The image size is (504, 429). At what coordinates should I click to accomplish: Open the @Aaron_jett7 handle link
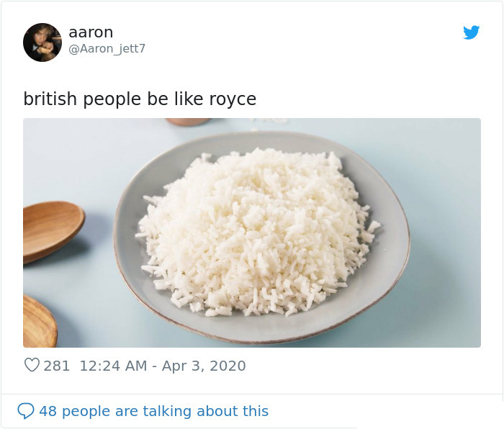tap(107, 49)
